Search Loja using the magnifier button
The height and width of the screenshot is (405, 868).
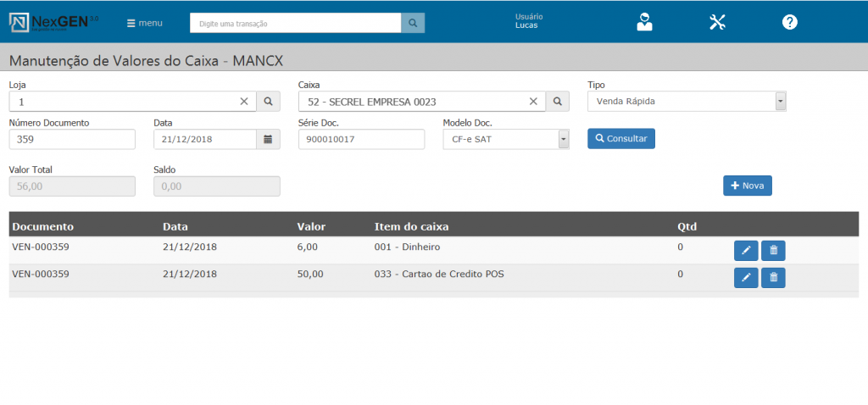tap(268, 102)
